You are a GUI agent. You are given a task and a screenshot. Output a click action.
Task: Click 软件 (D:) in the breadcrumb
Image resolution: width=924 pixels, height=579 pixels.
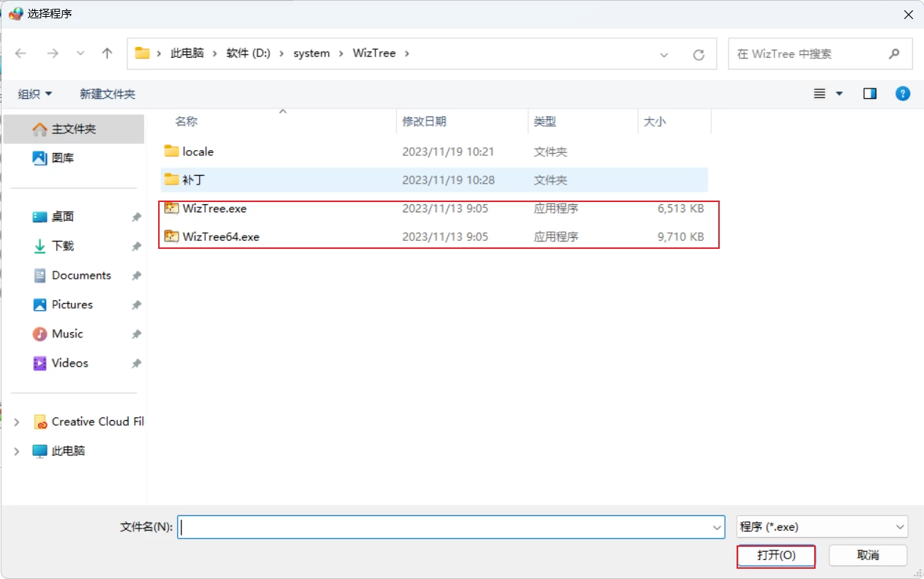click(248, 53)
